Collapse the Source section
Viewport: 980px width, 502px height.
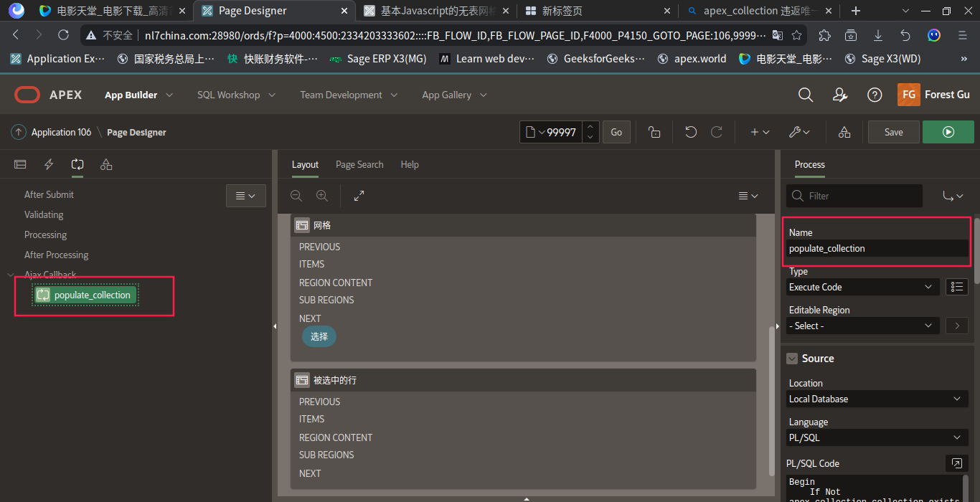[x=791, y=358]
